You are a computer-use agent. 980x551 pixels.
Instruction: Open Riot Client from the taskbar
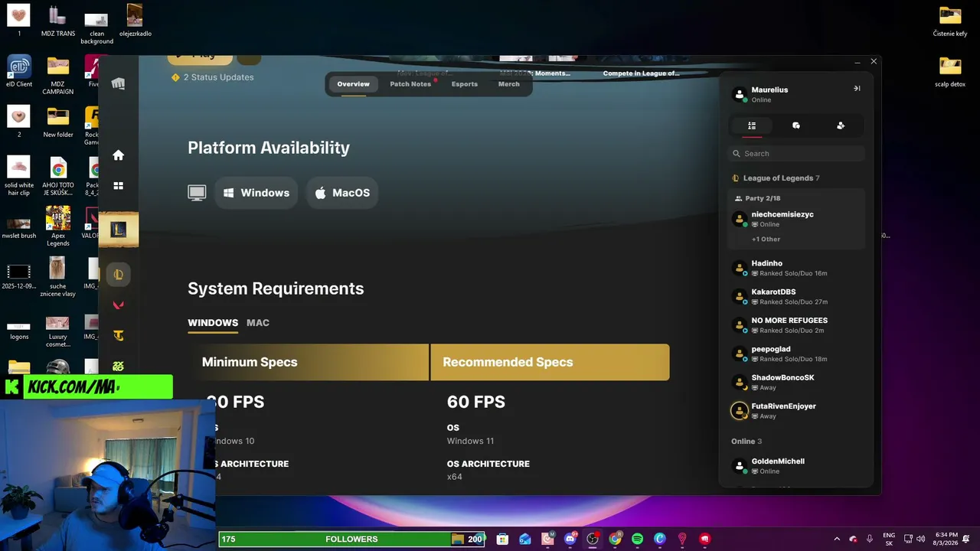pos(705,539)
